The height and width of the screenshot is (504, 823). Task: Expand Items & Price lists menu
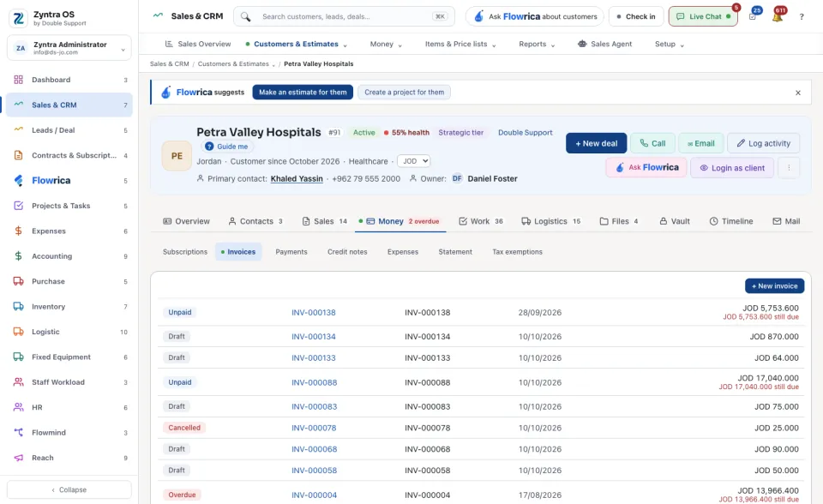[x=460, y=44]
